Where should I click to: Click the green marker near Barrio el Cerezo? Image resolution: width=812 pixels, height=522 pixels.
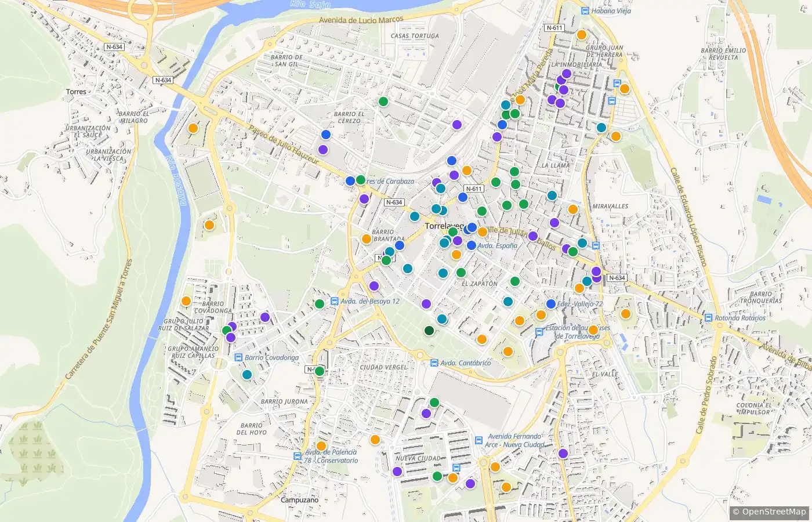pyautogui.click(x=383, y=101)
